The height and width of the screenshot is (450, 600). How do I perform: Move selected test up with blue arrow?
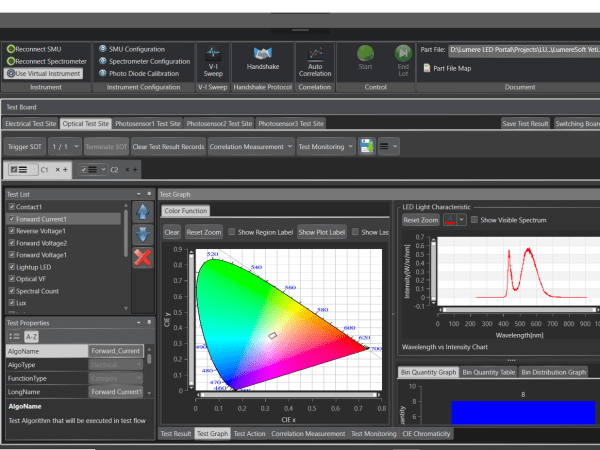[x=143, y=212]
